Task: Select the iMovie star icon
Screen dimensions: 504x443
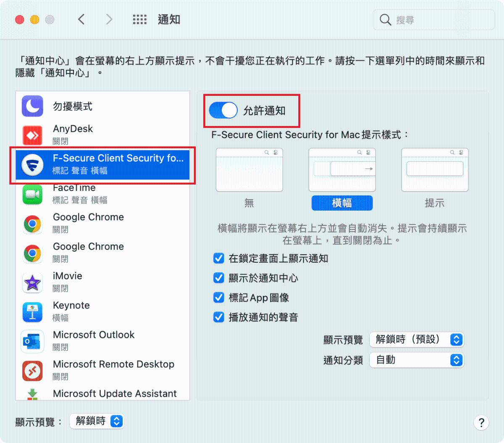Action: click(x=32, y=282)
